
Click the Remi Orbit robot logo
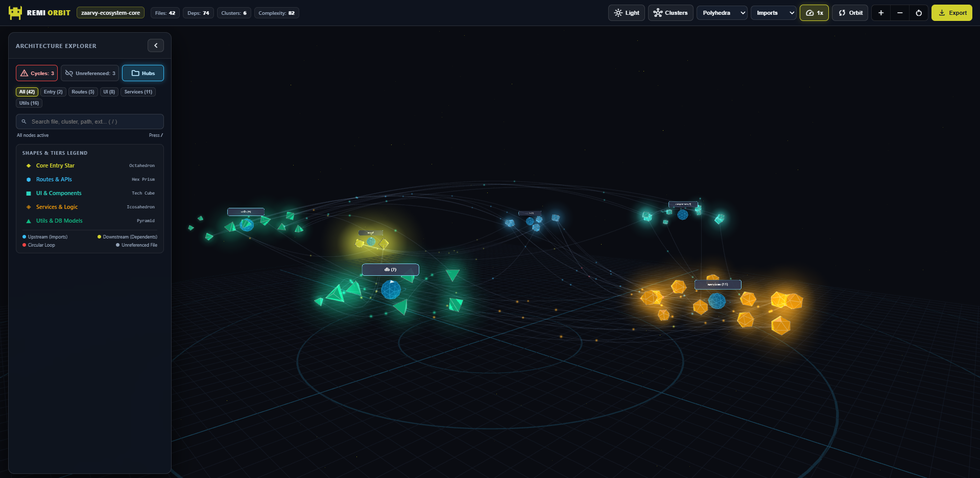coord(15,13)
